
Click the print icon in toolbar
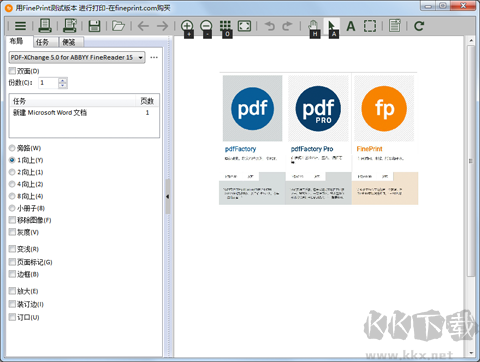coord(45,26)
